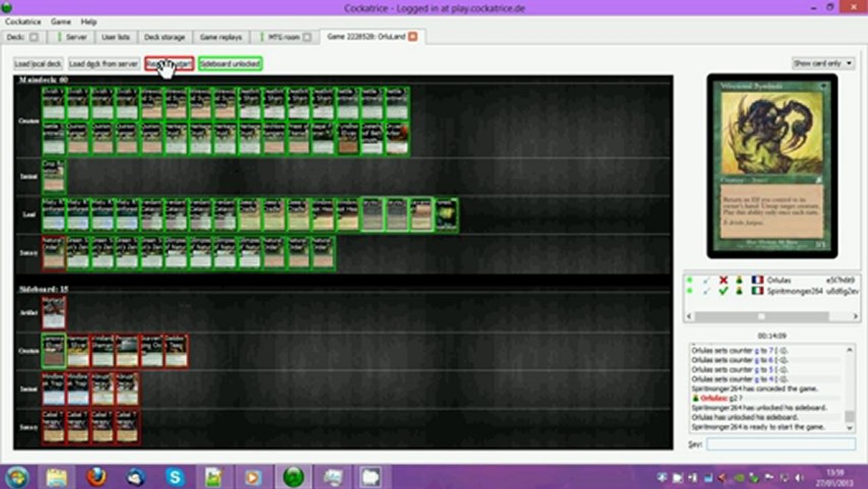The image size is (868, 489).
Task: Click the large card preview image
Action: tap(772, 166)
